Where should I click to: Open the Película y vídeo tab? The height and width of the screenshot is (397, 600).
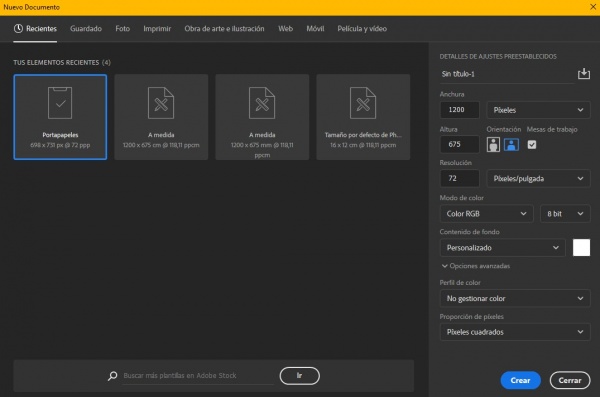(x=362, y=29)
